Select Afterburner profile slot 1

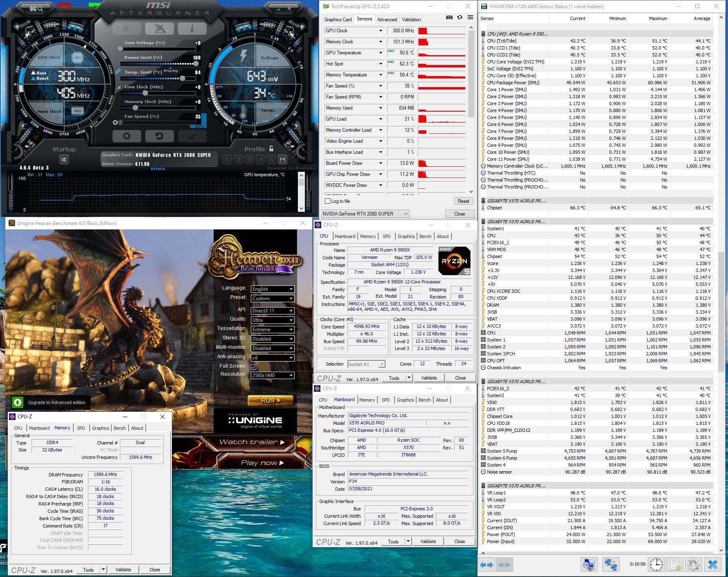coord(228,159)
